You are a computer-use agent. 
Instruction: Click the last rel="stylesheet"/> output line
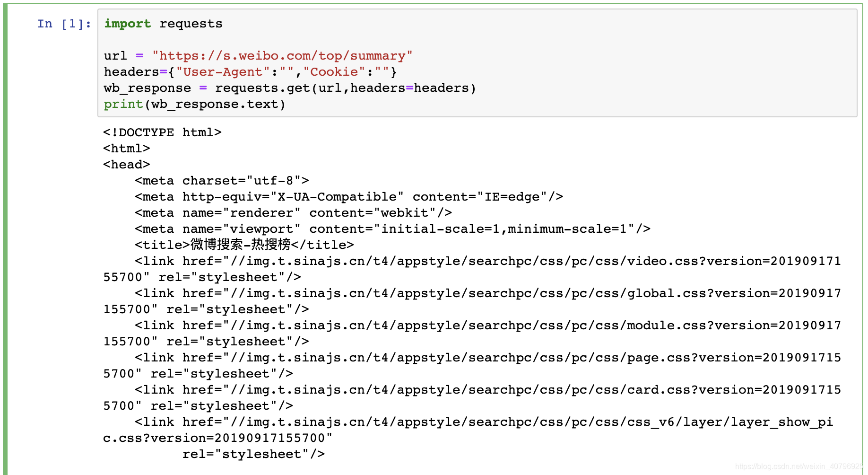(x=253, y=454)
